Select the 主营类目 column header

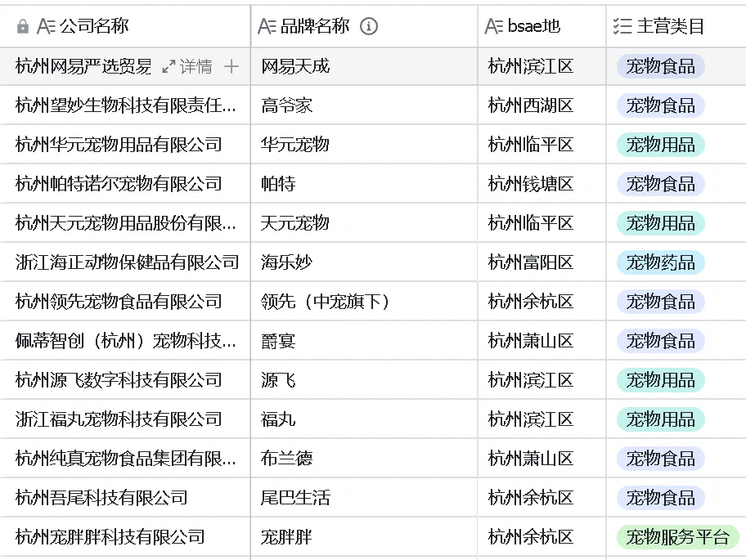(676, 26)
